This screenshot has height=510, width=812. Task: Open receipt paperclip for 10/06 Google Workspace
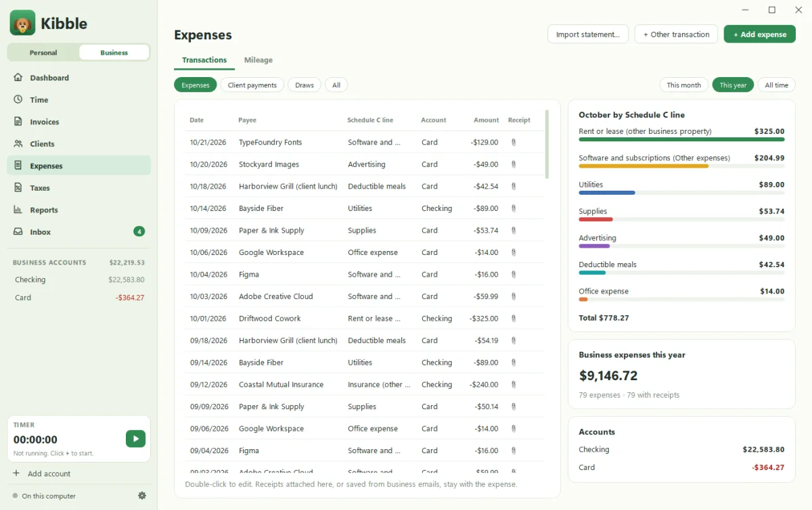514,252
